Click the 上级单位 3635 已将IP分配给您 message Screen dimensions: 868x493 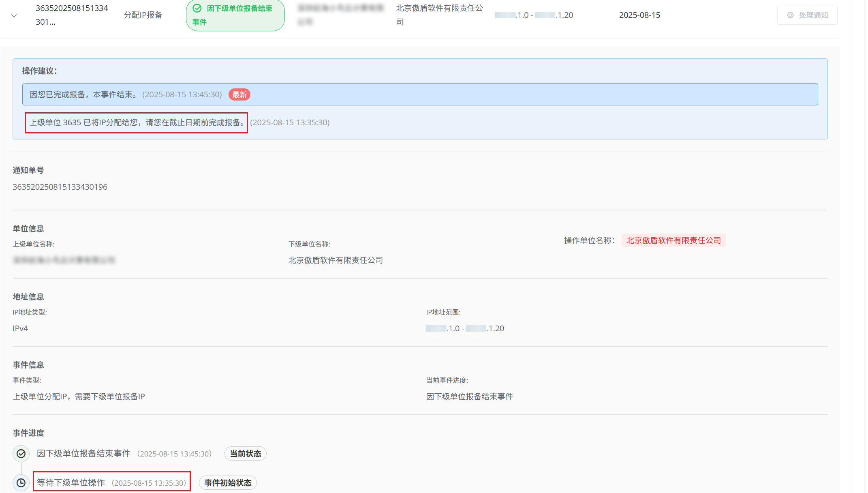(x=136, y=122)
